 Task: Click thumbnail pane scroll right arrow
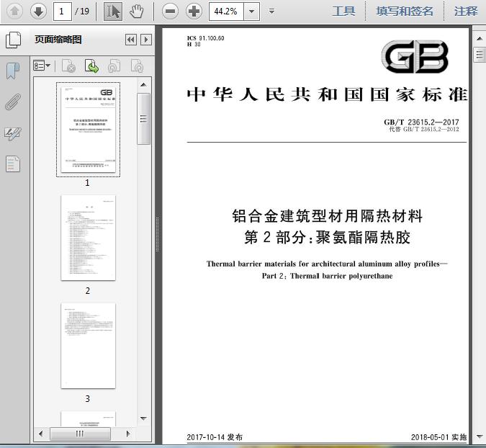tap(128, 434)
